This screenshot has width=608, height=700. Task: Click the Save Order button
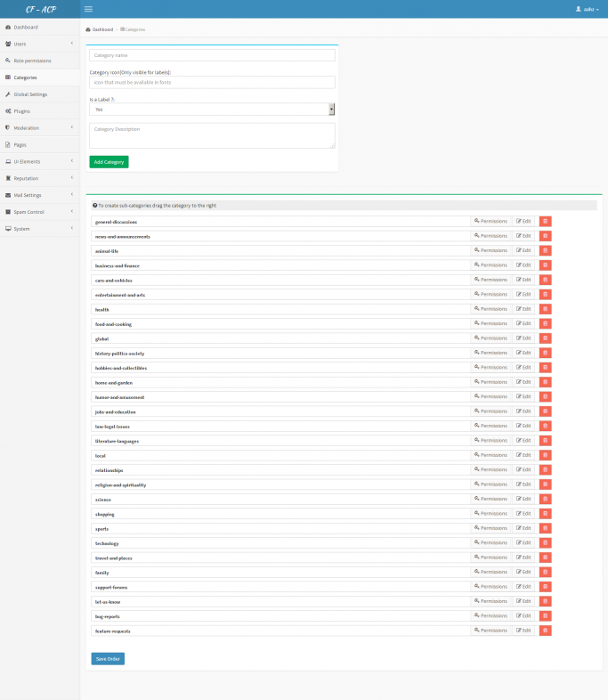point(108,659)
